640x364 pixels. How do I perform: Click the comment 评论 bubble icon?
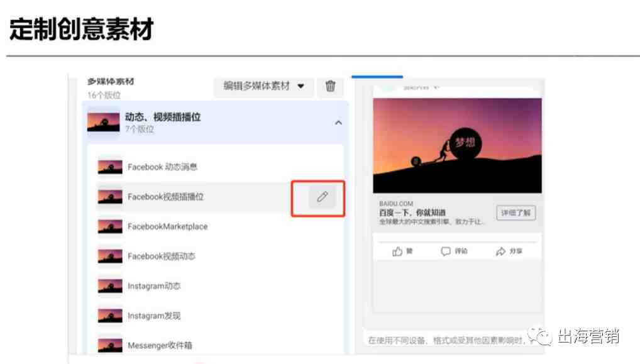[446, 251]
